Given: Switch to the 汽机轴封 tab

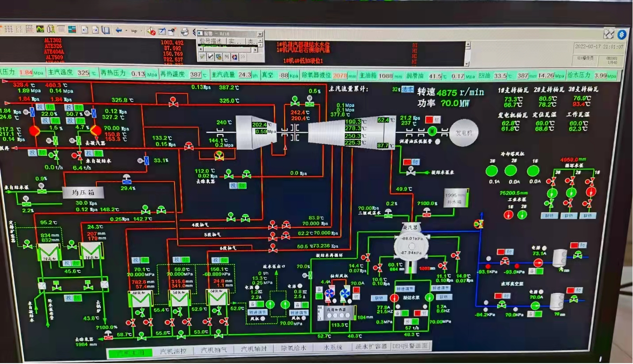Looking at the screenshot, I should [x=255, y=349].
